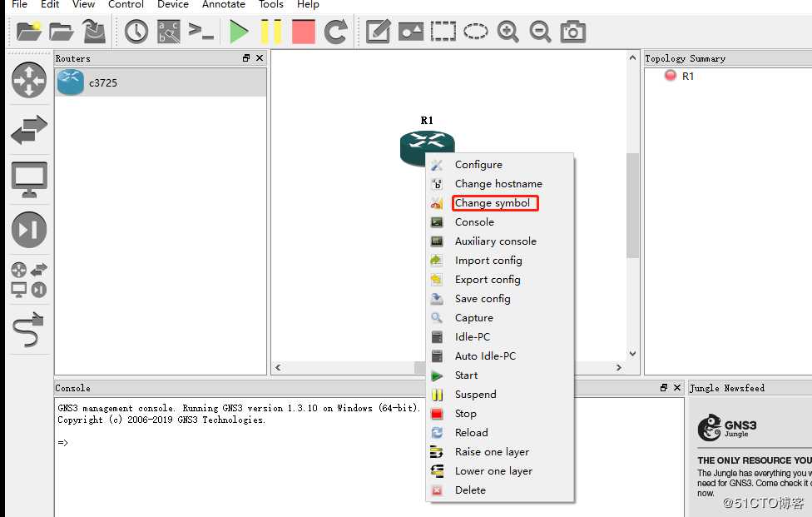Float the Console panel
Screen dimensions: 812x517
click(x=664, y=387)
